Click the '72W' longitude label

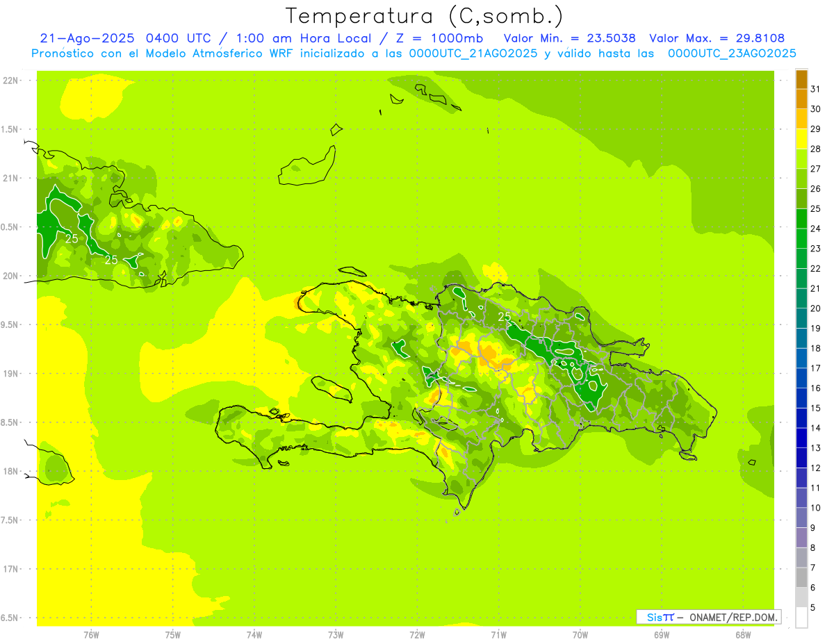pos(417,635)
